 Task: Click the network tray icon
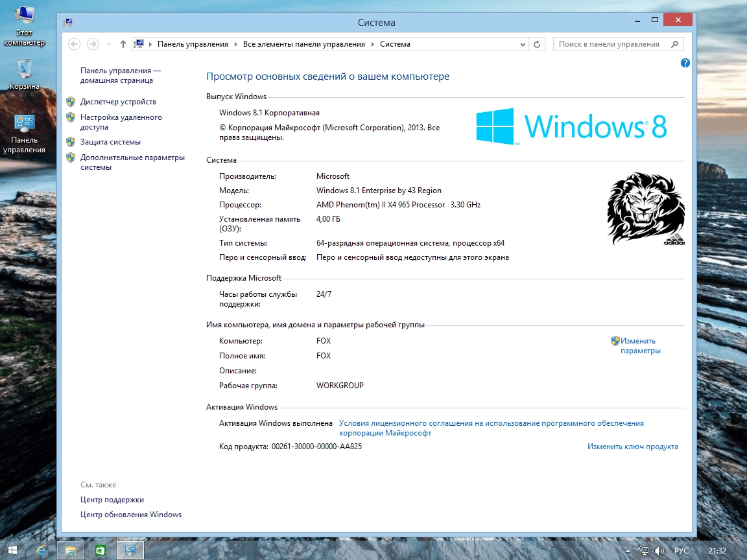(644, 551)
